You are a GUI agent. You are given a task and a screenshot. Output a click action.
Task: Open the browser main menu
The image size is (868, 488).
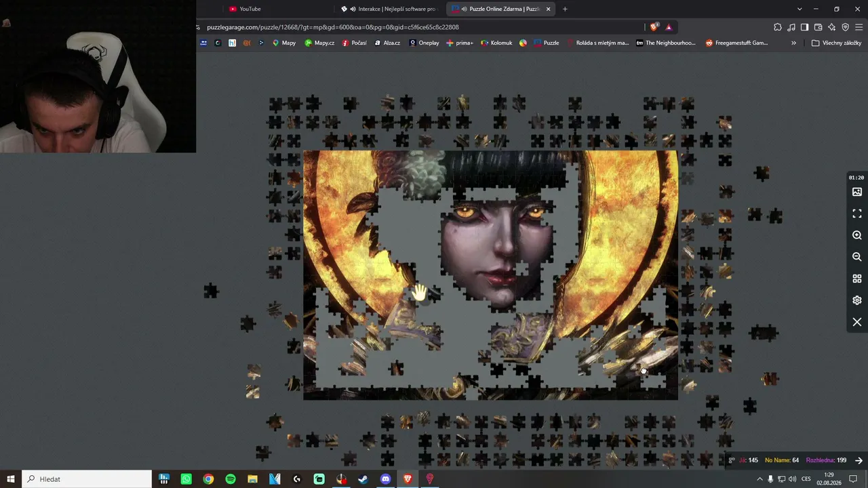859,27
